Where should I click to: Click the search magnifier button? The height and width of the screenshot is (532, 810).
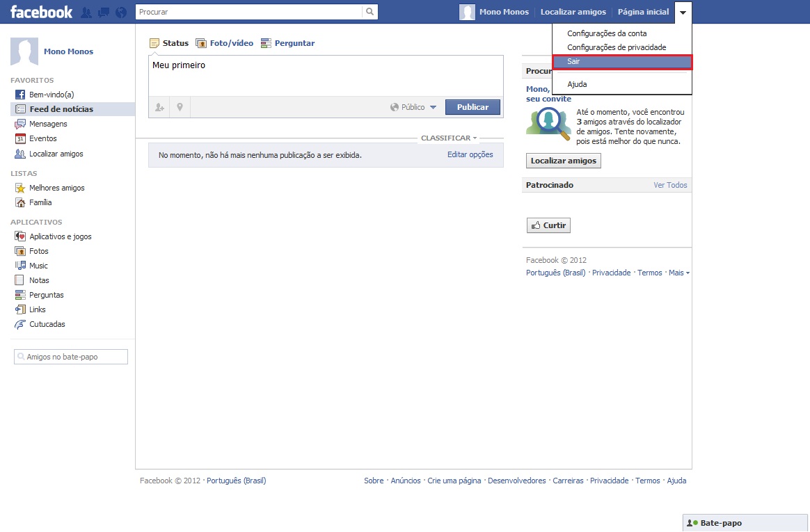[370, 12]
